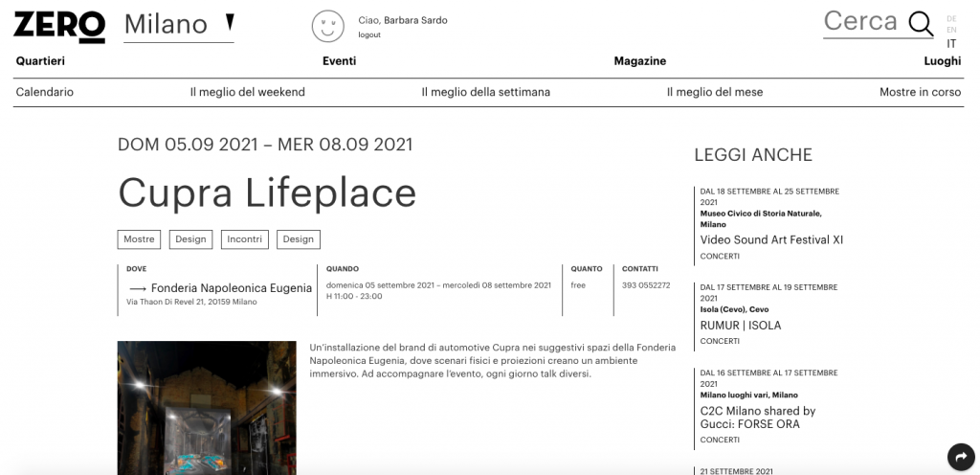
Task: Go to Calendario
Action: point(44,92)
